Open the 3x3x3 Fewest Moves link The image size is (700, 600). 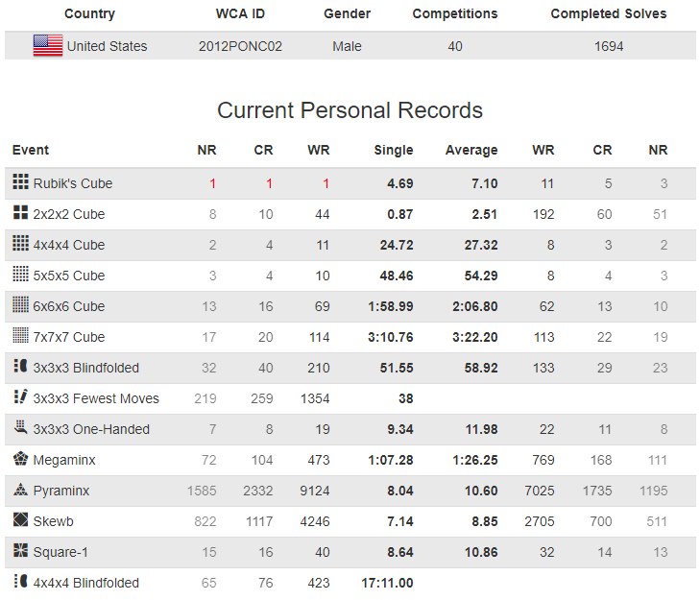[96, 398]
